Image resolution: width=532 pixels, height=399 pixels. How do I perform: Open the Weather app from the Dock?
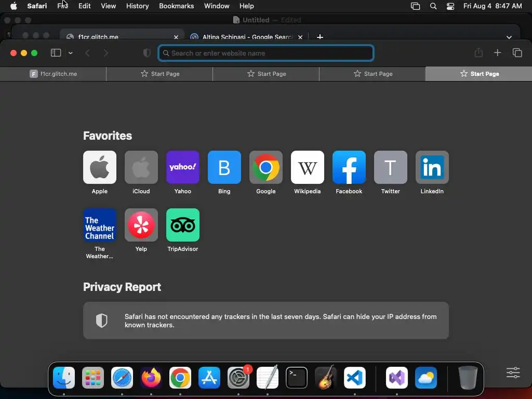426,377
